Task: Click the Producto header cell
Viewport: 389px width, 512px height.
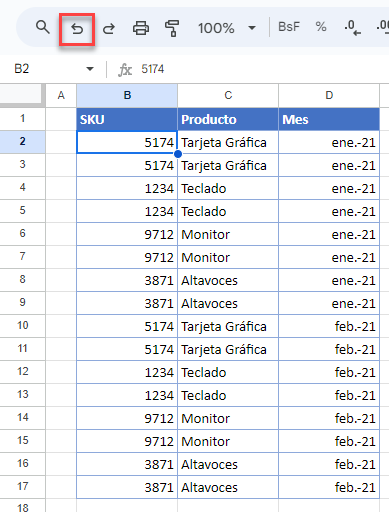Action: [228, 119]
